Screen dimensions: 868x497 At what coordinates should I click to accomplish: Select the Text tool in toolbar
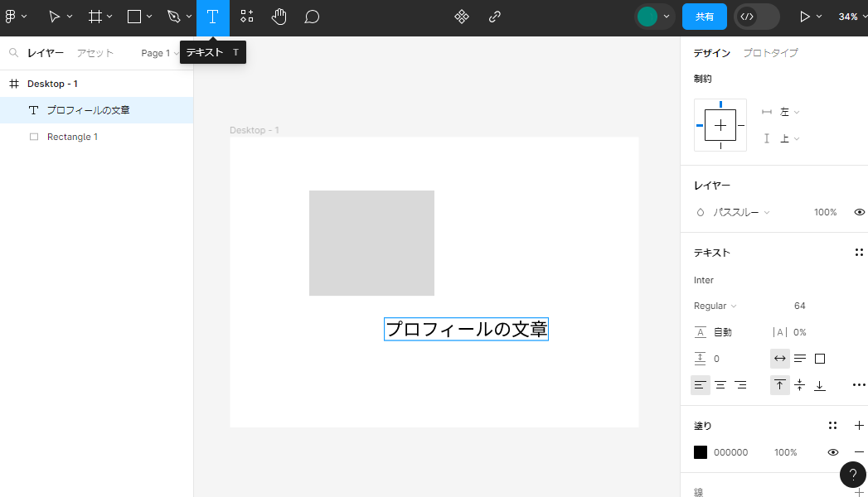pyautogui.click(x=212, y=17)
